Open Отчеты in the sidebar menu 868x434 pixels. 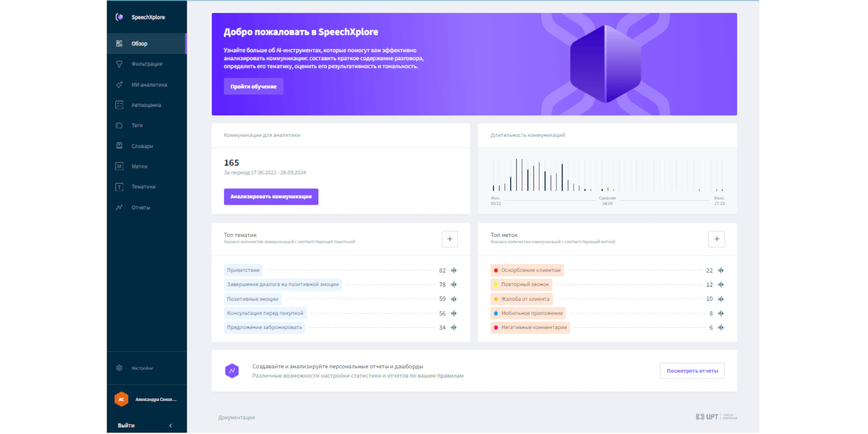(141, 208)
